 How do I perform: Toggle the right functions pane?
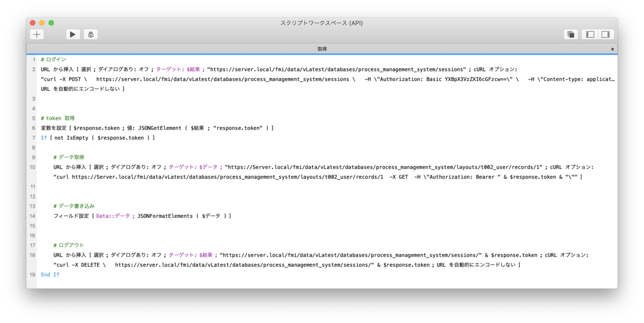[x=605, y=34]
